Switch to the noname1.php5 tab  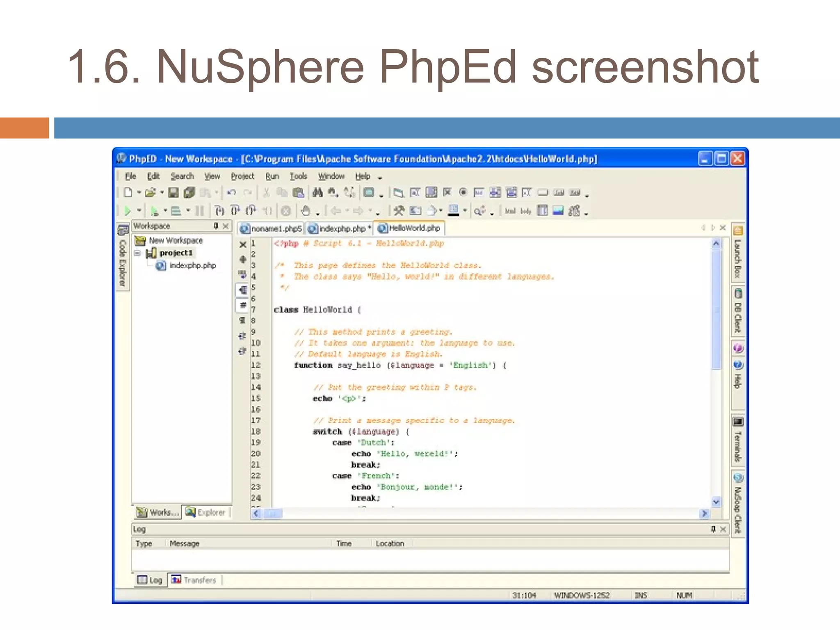pyautogui.click(x=271, y=228)
